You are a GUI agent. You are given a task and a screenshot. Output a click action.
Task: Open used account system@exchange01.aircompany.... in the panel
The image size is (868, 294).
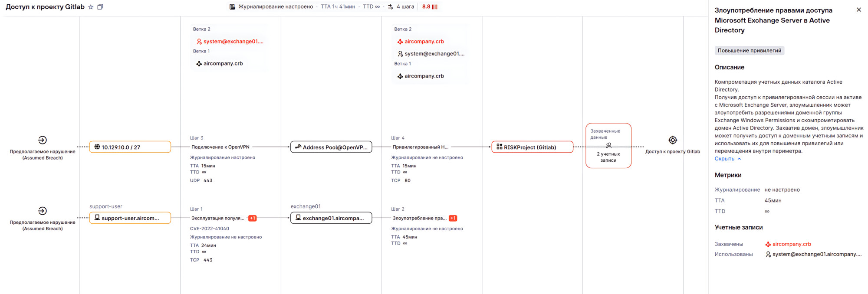click(x=813, y=255)
